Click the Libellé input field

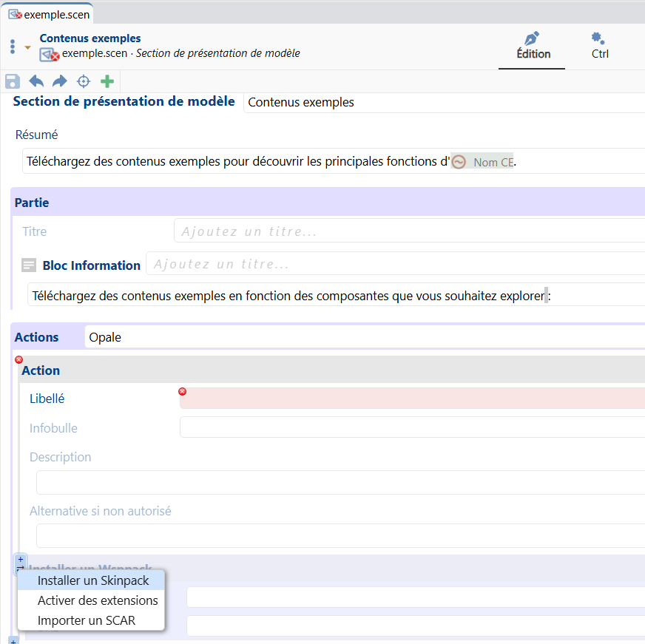(412, 398)
